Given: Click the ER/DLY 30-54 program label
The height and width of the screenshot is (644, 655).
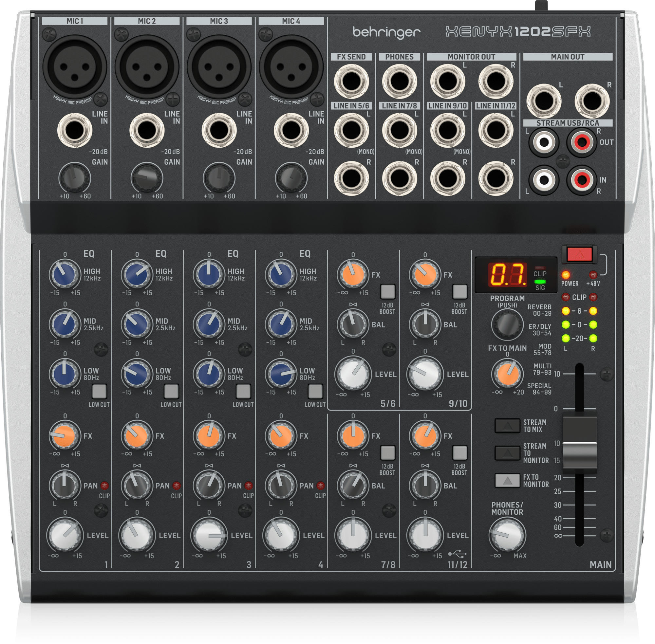Looking at the screenshot, I should point(540,330).
